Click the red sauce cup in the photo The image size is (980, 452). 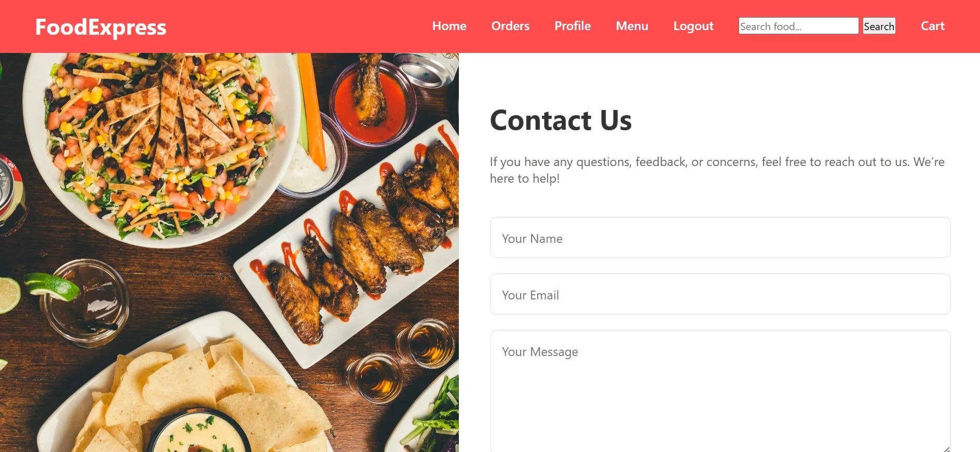(x=372, y=101)
